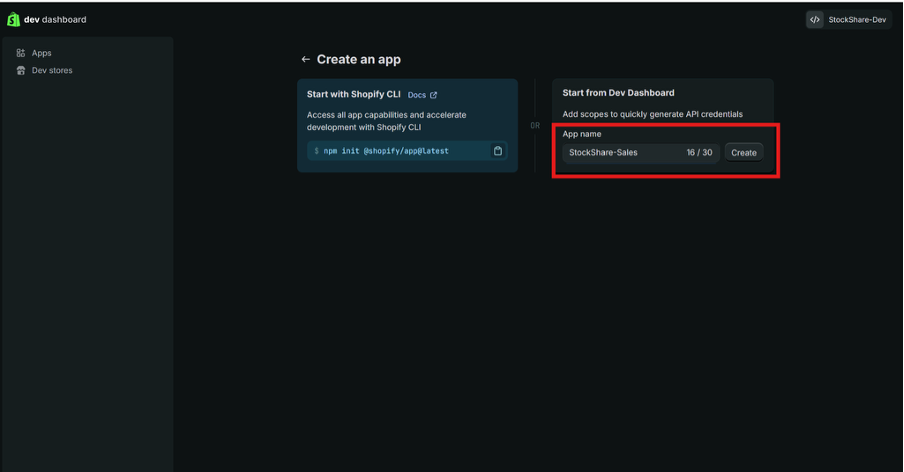Click the Create an app heading
Viewport: 904px width, 472px height.
[x=359, y=59]
